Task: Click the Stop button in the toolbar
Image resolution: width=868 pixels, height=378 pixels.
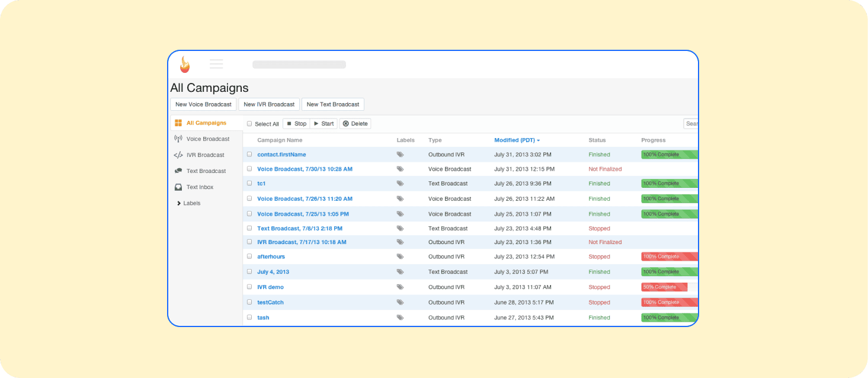Action: [296, 124]
